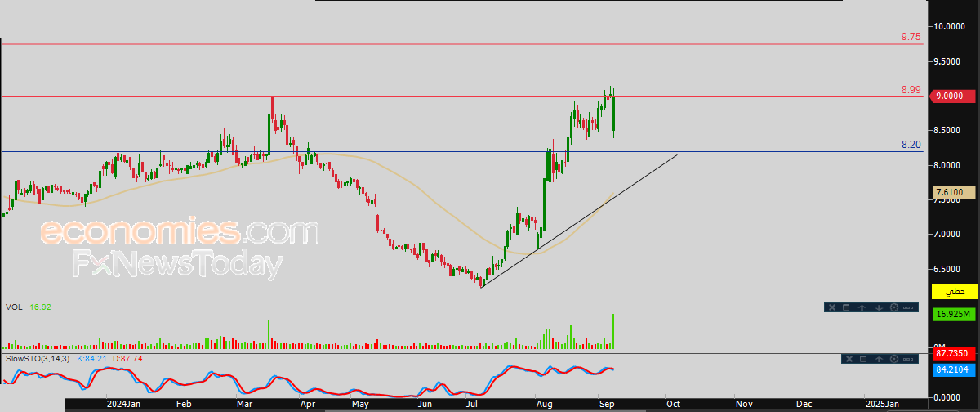This screenshot has height=412, width=980.
Task: Click the large green September candlestick
Action: (x=613, y=113)
